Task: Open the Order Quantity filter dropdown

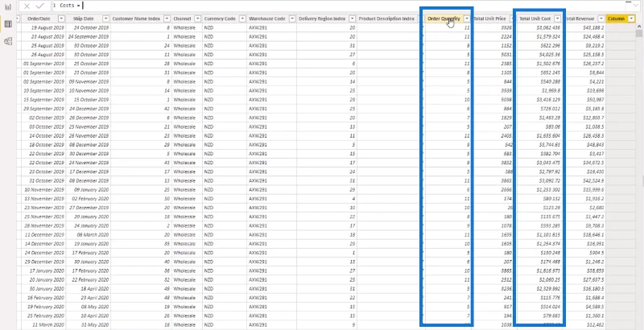Action: (467, 19)
